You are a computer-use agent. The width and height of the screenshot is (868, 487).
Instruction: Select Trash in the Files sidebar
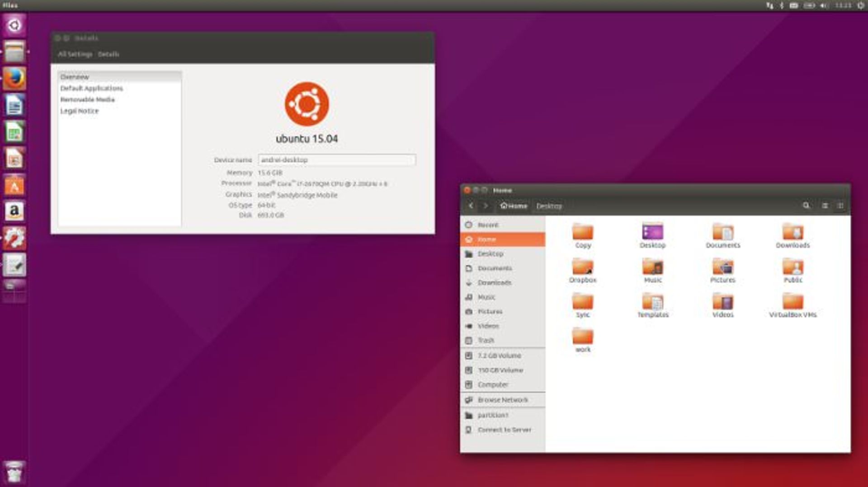tap(486, 340)
